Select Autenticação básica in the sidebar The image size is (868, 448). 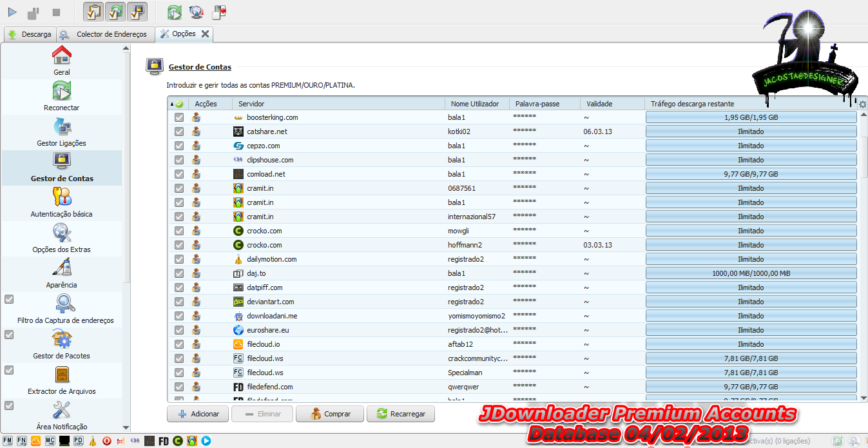tap(62, 203)
